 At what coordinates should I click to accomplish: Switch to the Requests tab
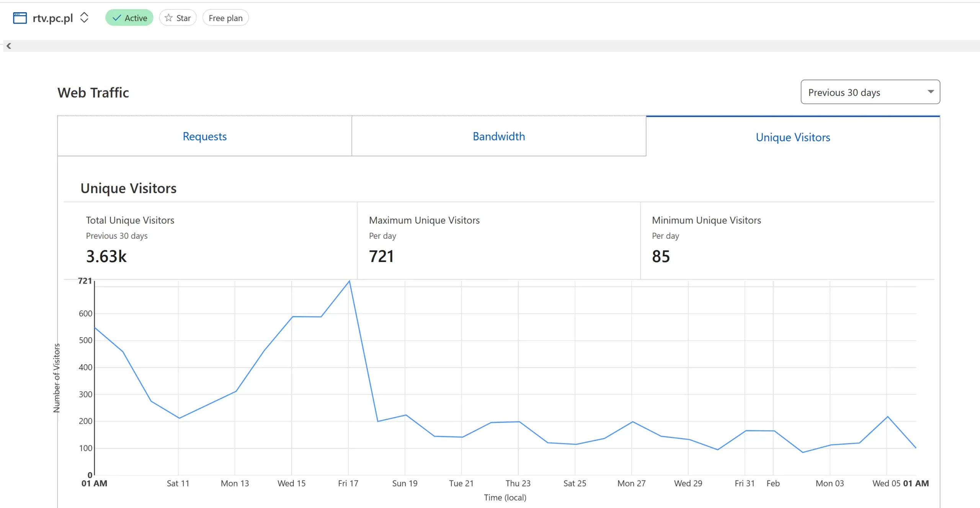tap(204, 136)
